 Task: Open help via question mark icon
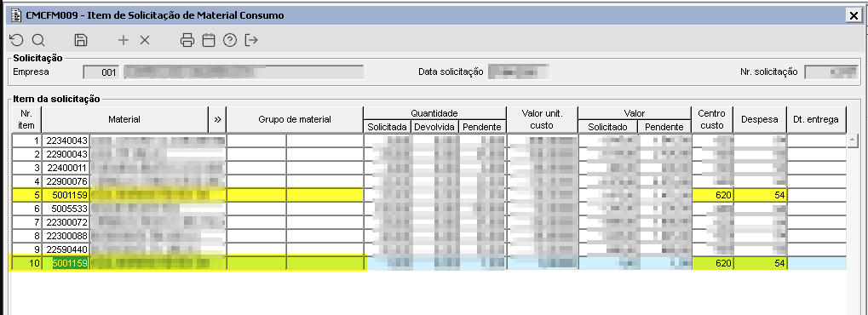230,40
